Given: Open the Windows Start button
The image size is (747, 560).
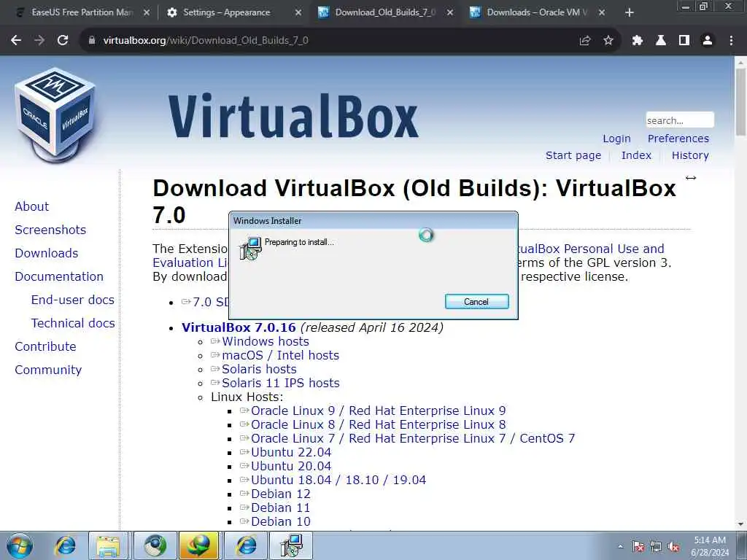Looking at the screenshot, I should (x=20, y=545).
